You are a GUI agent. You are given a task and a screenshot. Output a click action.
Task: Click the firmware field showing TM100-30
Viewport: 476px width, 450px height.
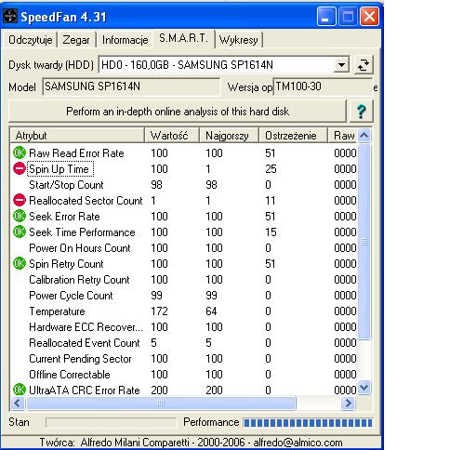click(323, 86)
